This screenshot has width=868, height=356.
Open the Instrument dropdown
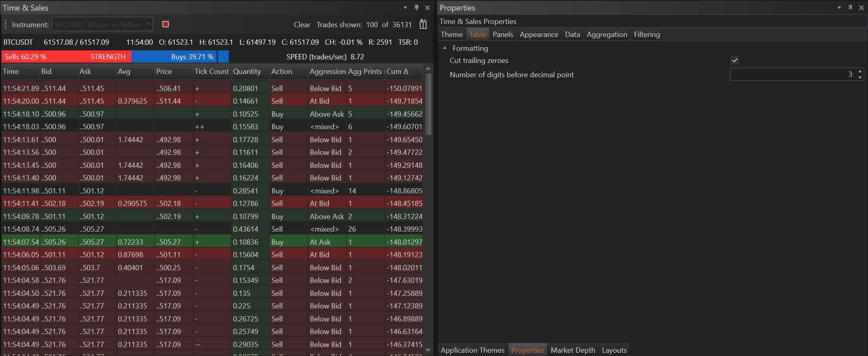tap(148, 24)
